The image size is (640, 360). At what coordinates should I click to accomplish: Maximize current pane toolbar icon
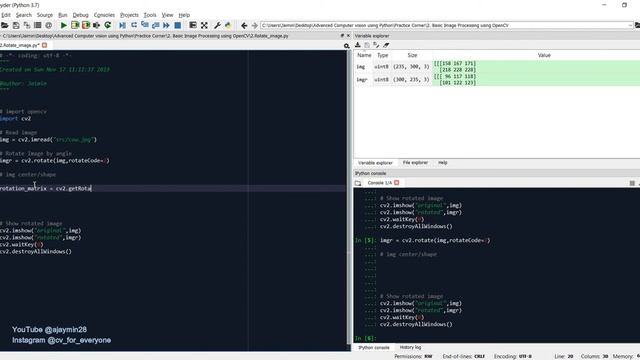coord(193,25)
